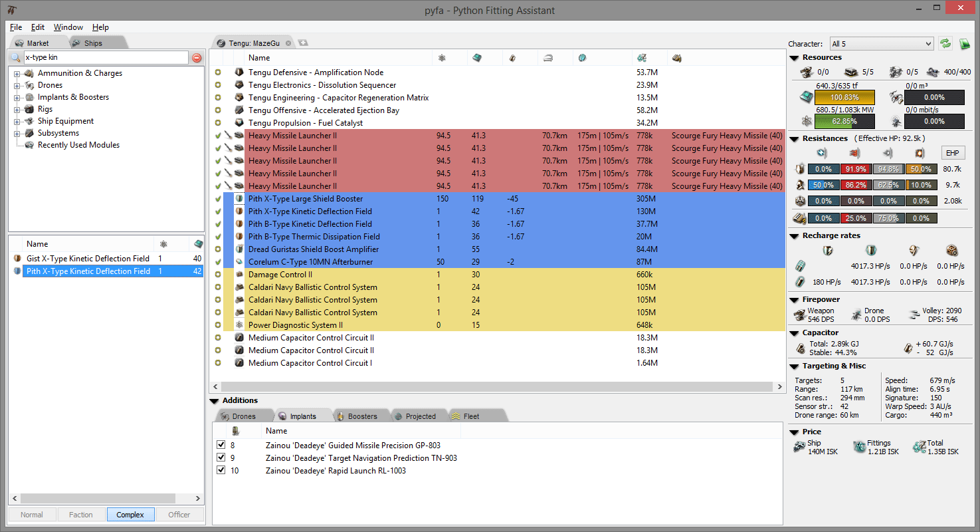This screenshot has height=532, width=980.
Task: Click Damage Control II module icon
Action: 239,274
